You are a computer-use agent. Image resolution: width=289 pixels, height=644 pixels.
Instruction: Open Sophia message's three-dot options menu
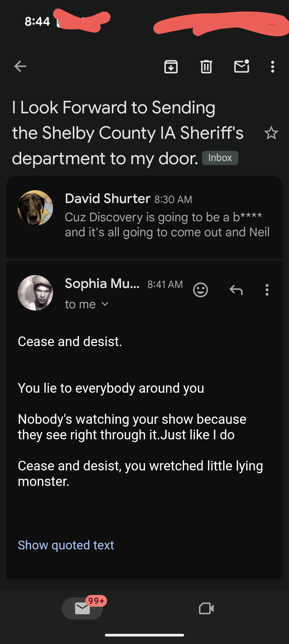(267, 290)
